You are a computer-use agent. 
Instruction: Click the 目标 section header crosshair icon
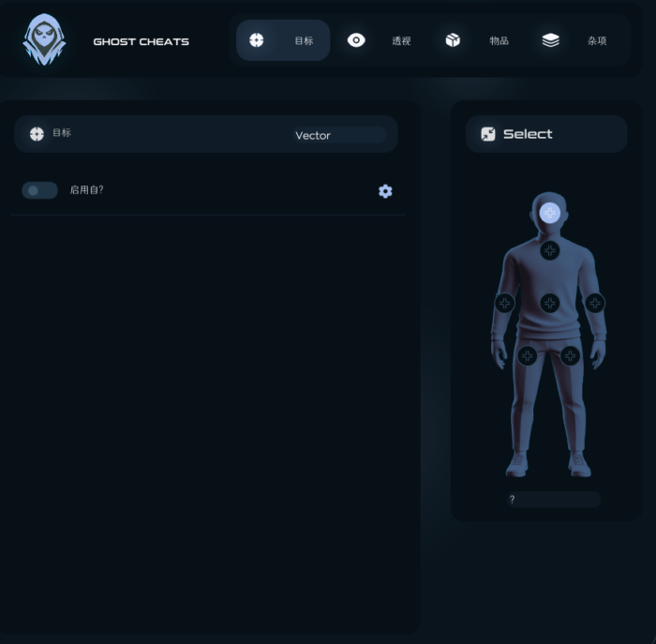(x=37, y=134)
